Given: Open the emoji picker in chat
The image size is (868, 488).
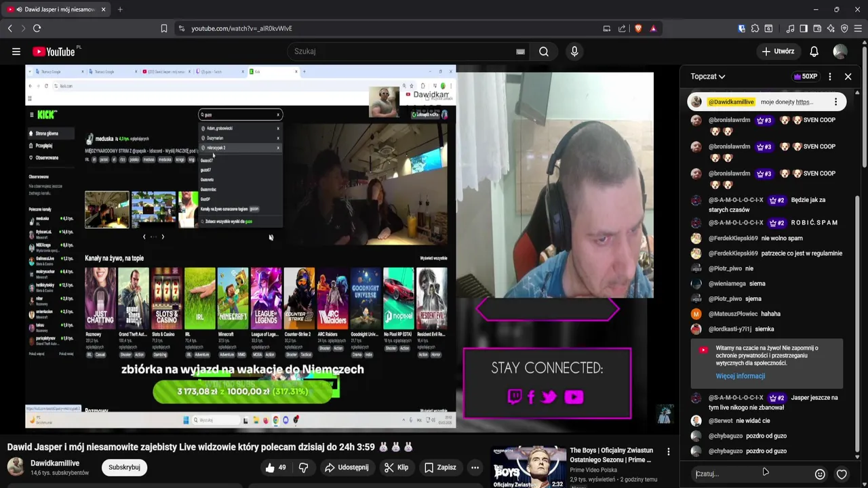Looking at the screenshot, I should pos(820,474).
